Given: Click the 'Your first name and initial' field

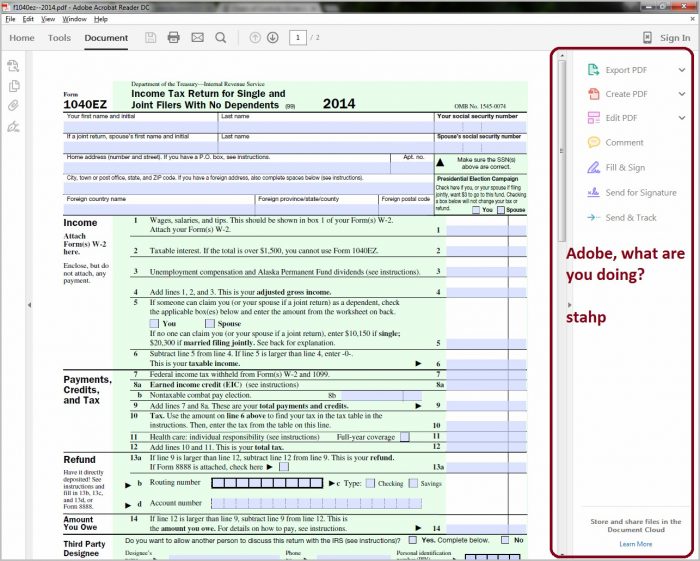Looking at the screenshot, I should (141, 126).
